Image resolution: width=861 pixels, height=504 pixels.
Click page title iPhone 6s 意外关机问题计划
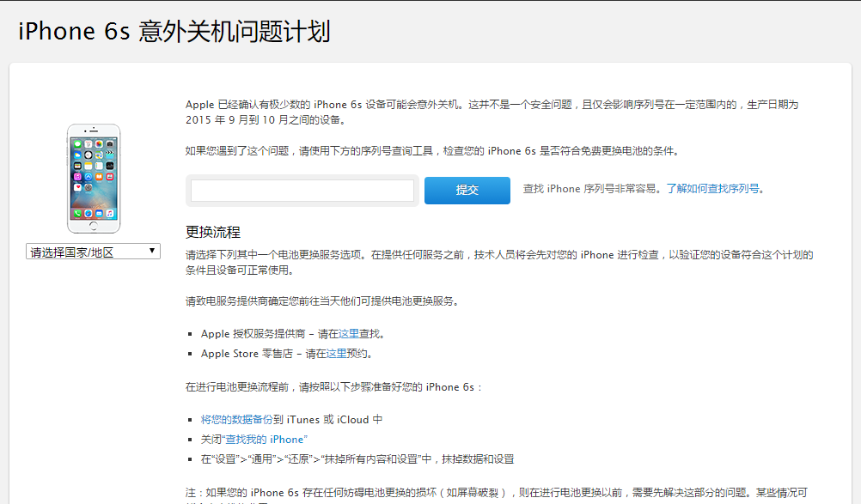[x=174, y=31]
